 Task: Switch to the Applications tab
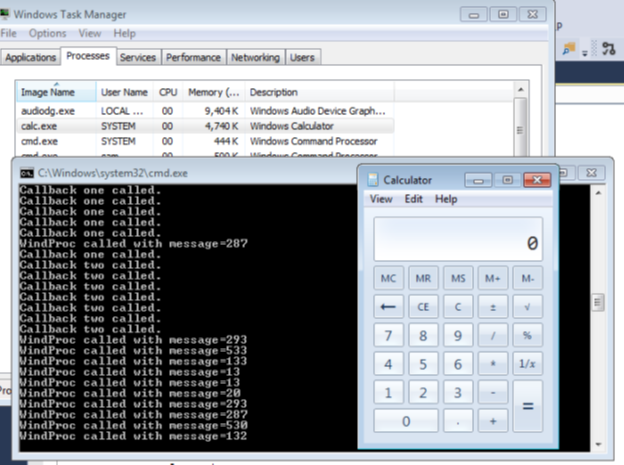tap(30, 58)
